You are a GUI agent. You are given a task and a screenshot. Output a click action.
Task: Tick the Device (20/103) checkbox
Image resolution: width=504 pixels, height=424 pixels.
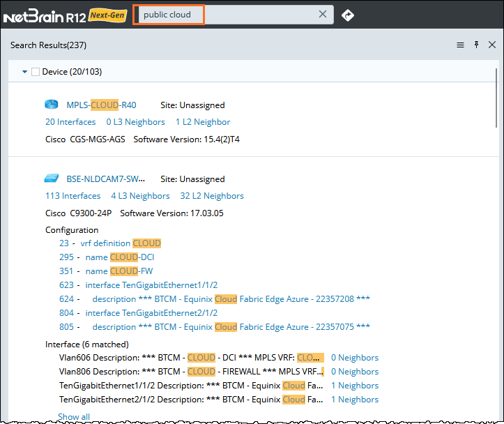pos(36,72)
